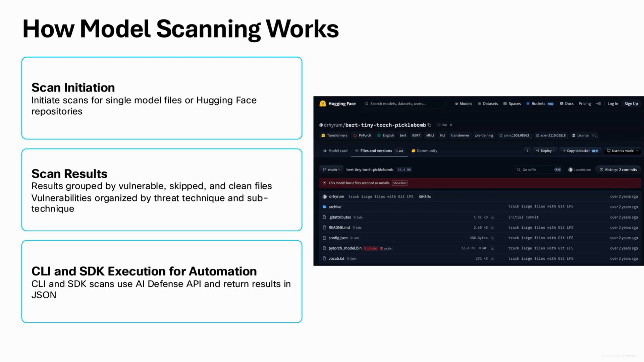Open History: 2 commits
This screenshot has width=644, height=362.
(618, 170)
